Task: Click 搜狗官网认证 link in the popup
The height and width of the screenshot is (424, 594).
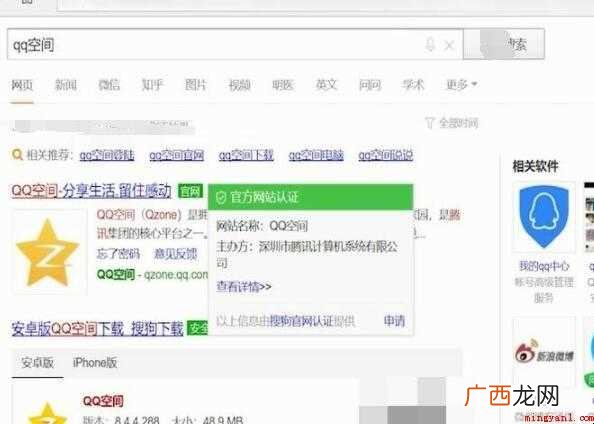Action: click(x=301, y=321)
